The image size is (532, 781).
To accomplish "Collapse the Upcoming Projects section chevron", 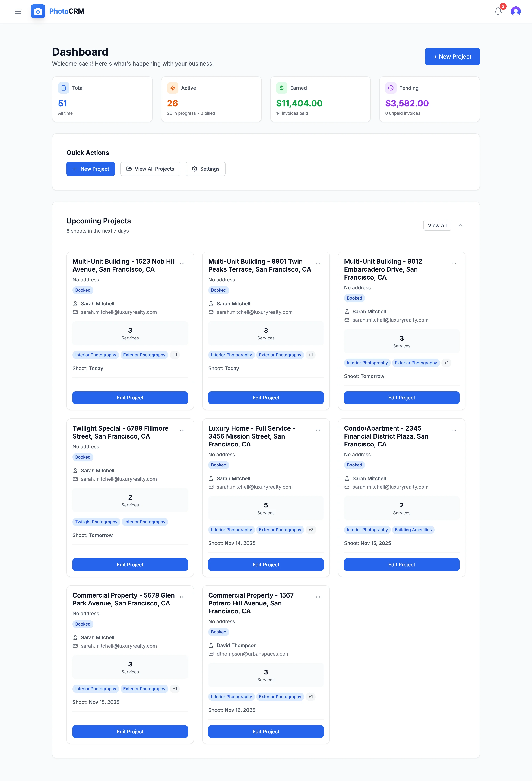I will (461, 225).
